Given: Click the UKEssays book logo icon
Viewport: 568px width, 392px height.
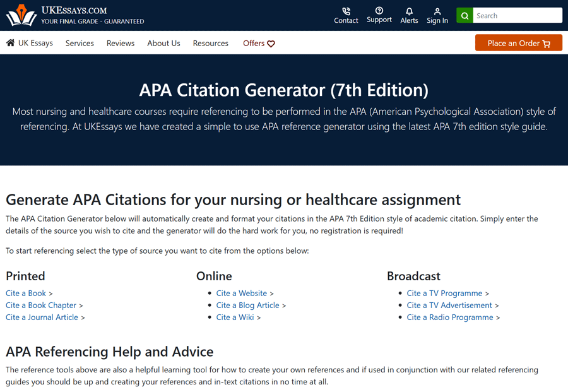Looking at the screenshot, I should tap(21, 15).
